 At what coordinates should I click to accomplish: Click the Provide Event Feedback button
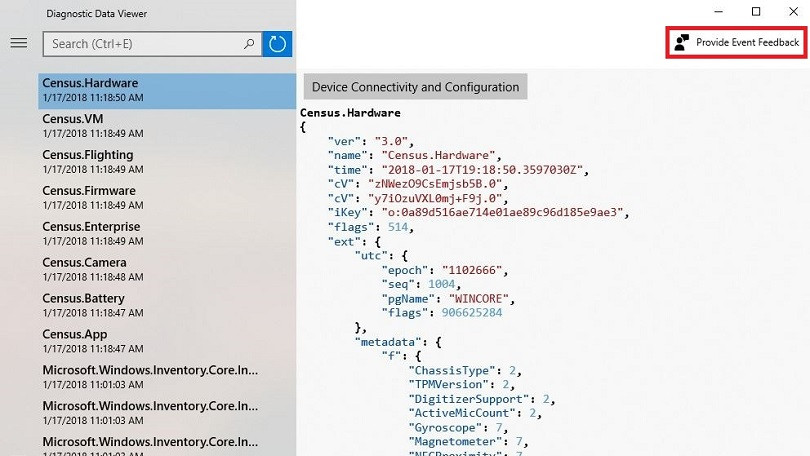point(737,42)
